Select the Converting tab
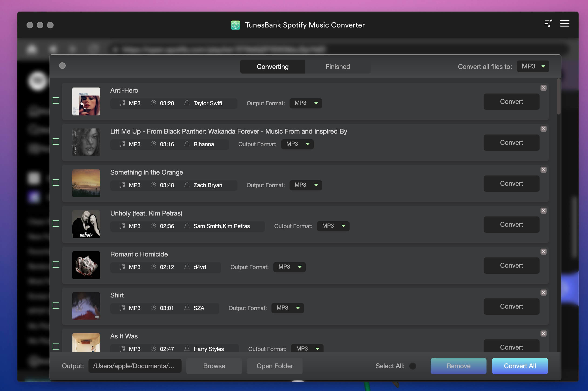 (272, 66)
